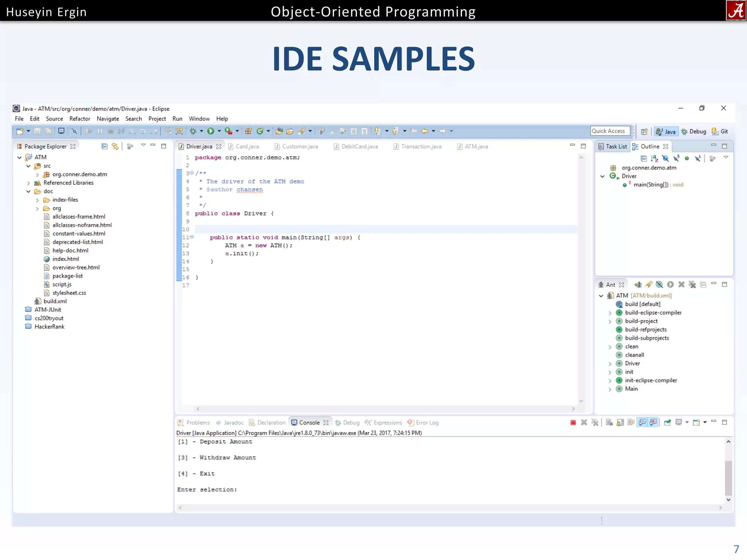Terminate the running program with red stop button
Viewport: 747px width, 560px height.
tap(573, 423)
